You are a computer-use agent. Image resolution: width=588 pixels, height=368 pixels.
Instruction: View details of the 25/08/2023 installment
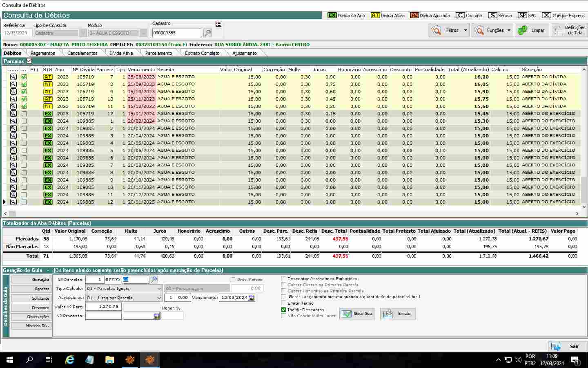(x=13, y=77)
